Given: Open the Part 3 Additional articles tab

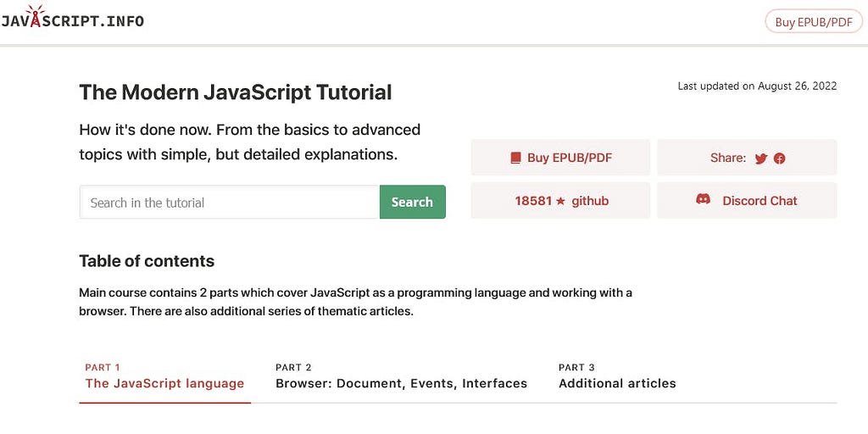Looking at the screenshot, I should coord(617,376).
